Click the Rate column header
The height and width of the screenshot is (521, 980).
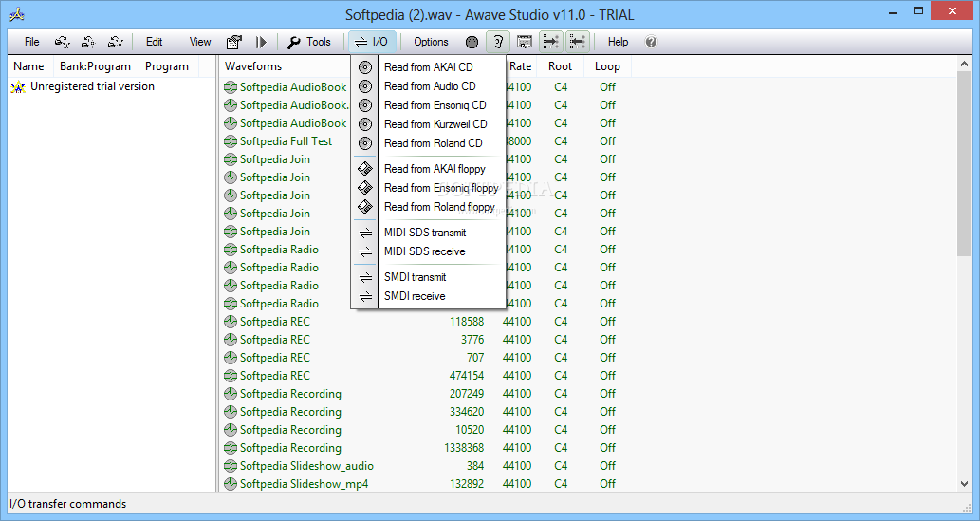click(x=520, y=66)
